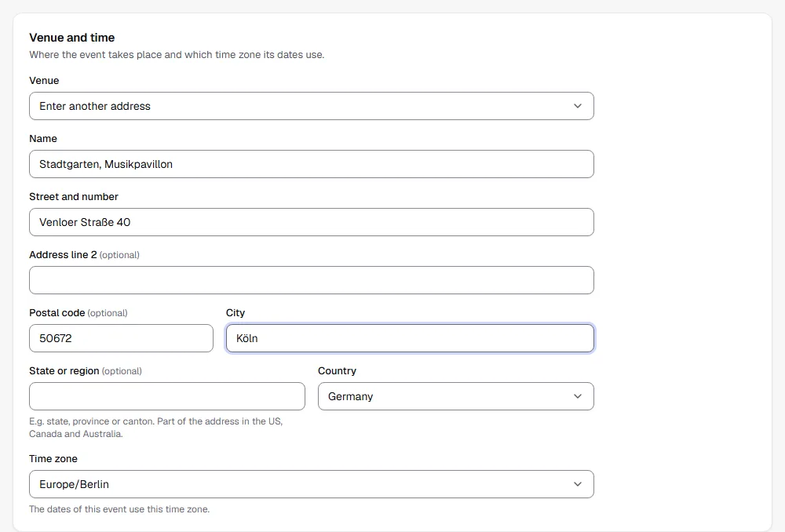Click the 'E.g. state, province or canton' hint
The image size is (785, 532).
[155, 428]
